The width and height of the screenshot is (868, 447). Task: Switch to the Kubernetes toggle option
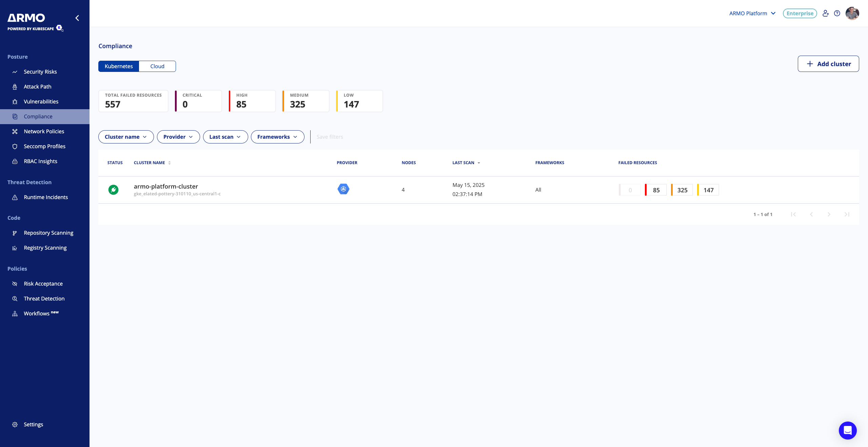[x=119, y=66]
